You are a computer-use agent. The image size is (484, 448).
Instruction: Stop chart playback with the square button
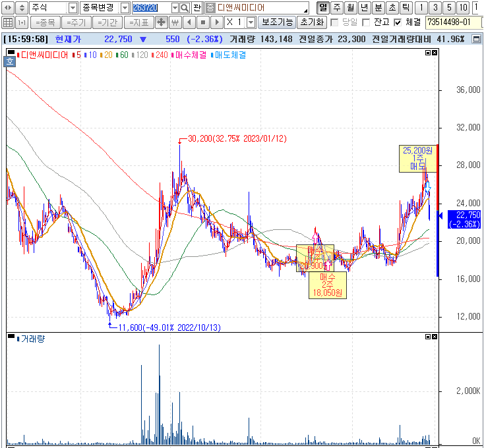[x=203, y=22]
